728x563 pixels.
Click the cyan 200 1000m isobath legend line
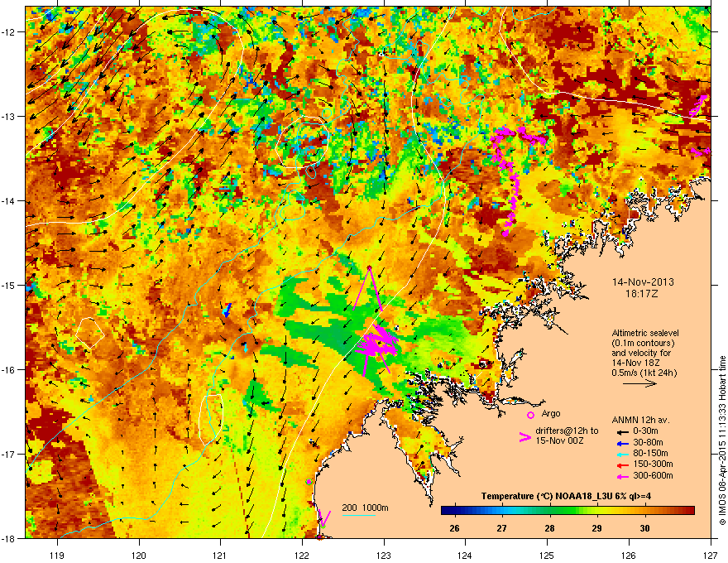359,516
